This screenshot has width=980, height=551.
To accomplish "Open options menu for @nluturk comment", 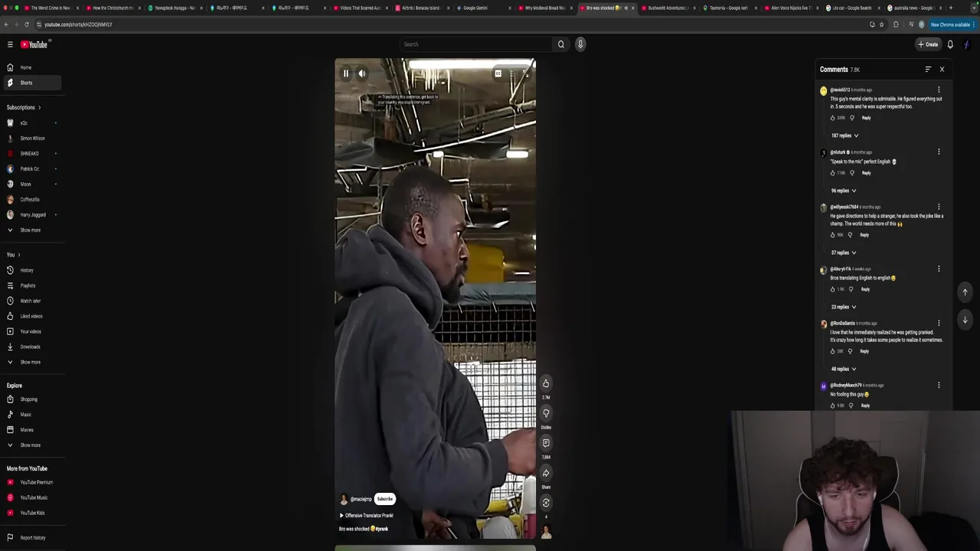I will tap(939, 152).
